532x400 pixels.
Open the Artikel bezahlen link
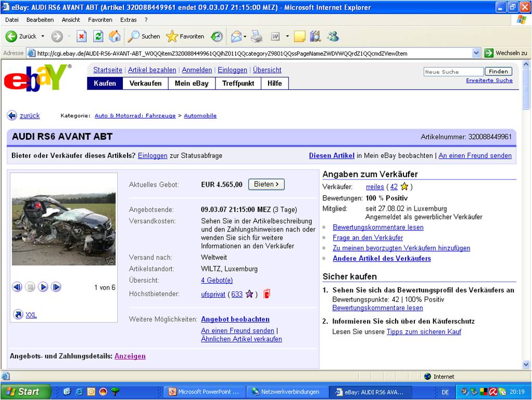coord(152,70)
